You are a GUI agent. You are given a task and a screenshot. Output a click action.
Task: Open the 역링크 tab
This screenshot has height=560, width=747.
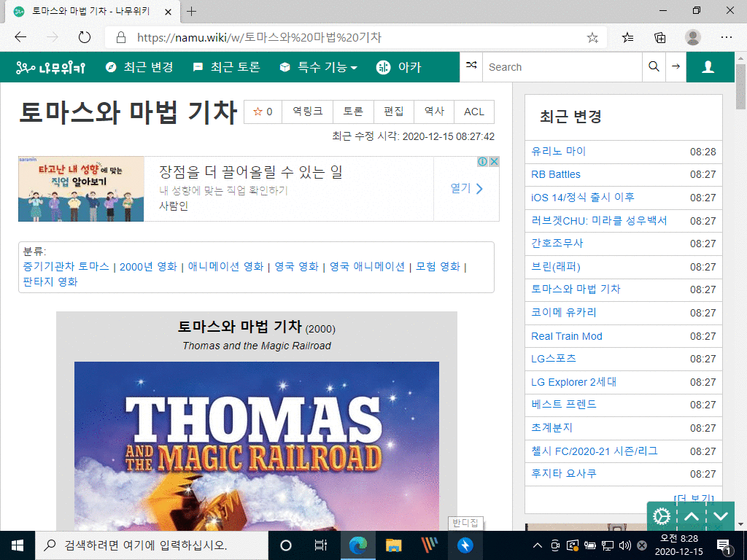[x=307, y=112]
